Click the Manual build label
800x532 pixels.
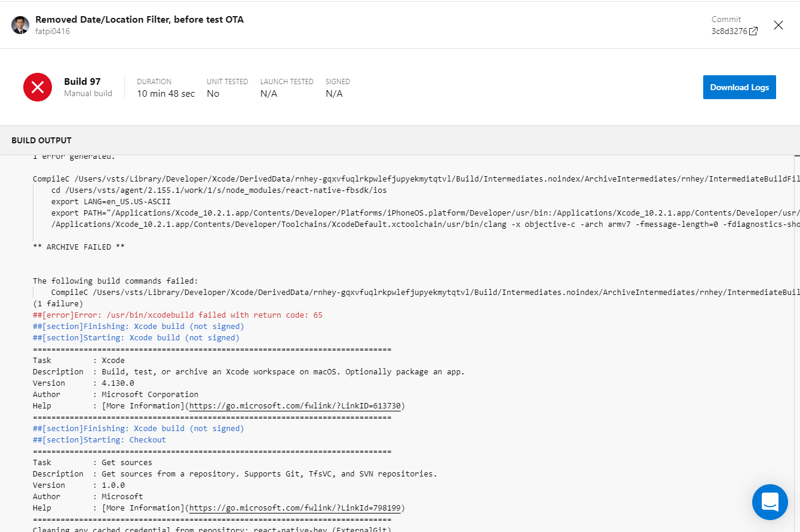click(x=88, y=94)
